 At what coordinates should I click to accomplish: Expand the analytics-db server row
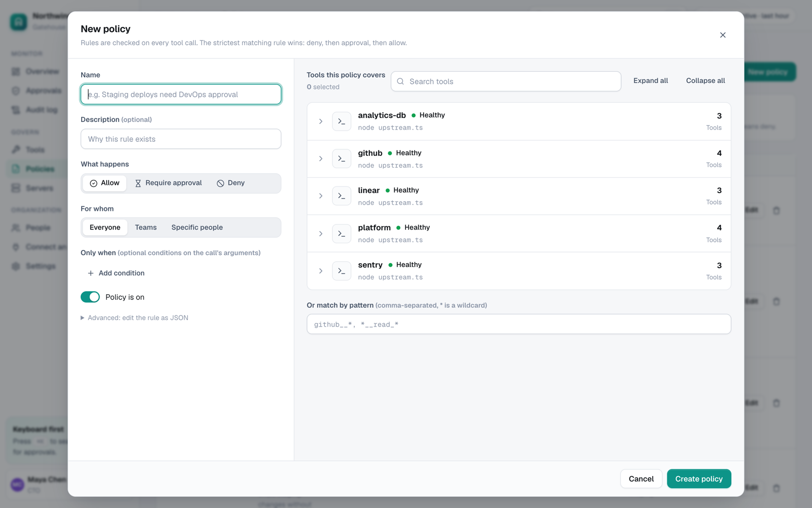321,121
